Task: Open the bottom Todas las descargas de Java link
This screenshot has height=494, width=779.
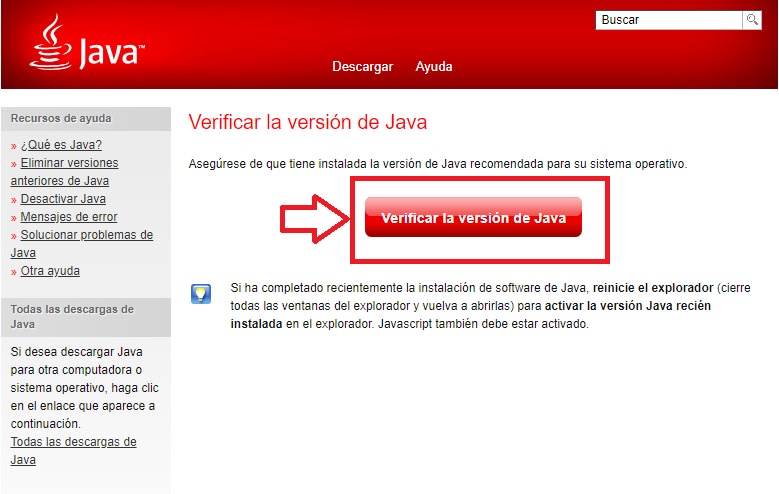Action: tap(74, 451)
